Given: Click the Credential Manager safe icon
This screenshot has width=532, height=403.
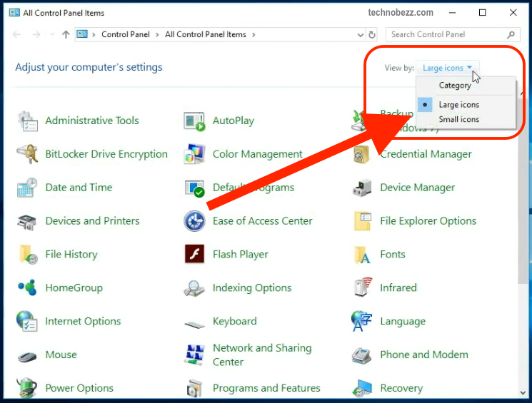Looking at the screenshot, I should tap(361, 154).
